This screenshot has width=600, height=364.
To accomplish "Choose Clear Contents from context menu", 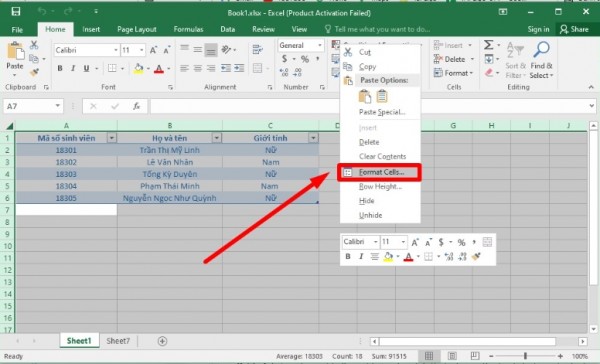I will tap(380, 156).
